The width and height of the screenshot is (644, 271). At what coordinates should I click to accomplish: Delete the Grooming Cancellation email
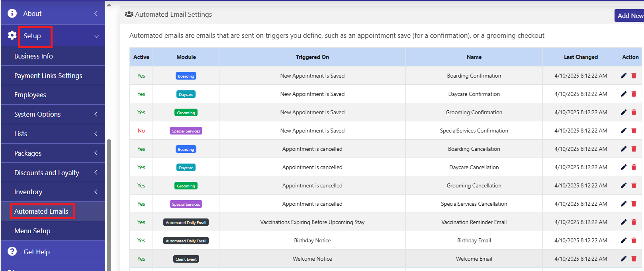[x=634, y=185]
